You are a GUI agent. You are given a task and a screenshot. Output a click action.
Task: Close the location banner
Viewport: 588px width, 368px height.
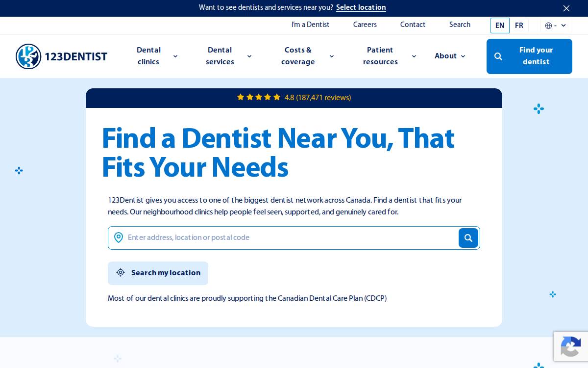566,8
